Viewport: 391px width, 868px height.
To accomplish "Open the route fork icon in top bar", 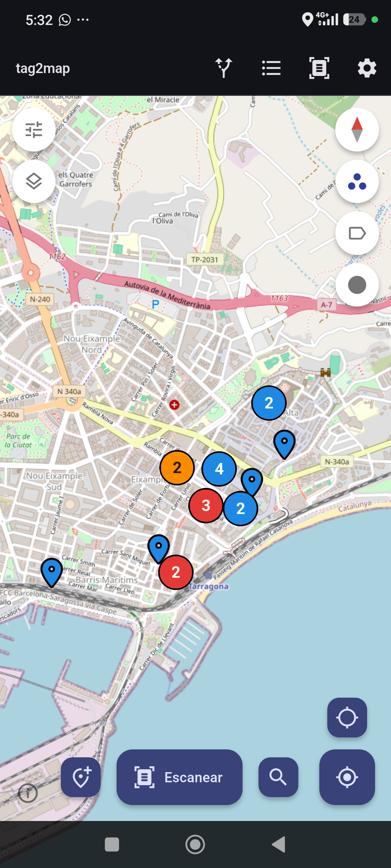I will pos(224,68).
